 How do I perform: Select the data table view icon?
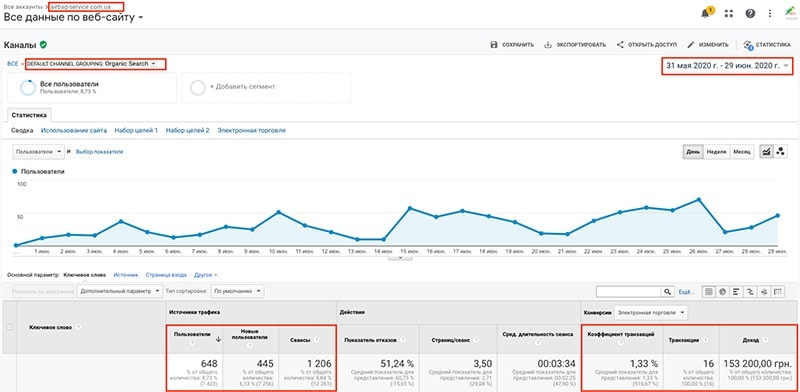pos(708,291)
